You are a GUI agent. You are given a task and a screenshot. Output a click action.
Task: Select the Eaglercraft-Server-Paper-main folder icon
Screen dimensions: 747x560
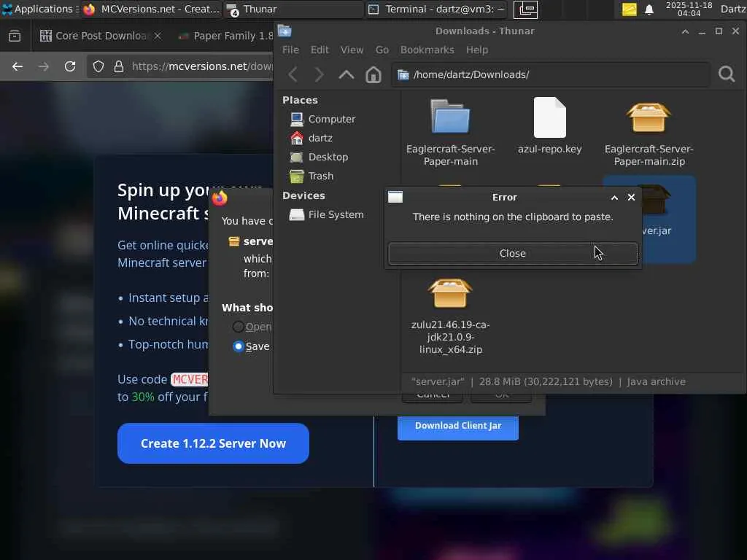pyautogui.click(x=450, y=117)
